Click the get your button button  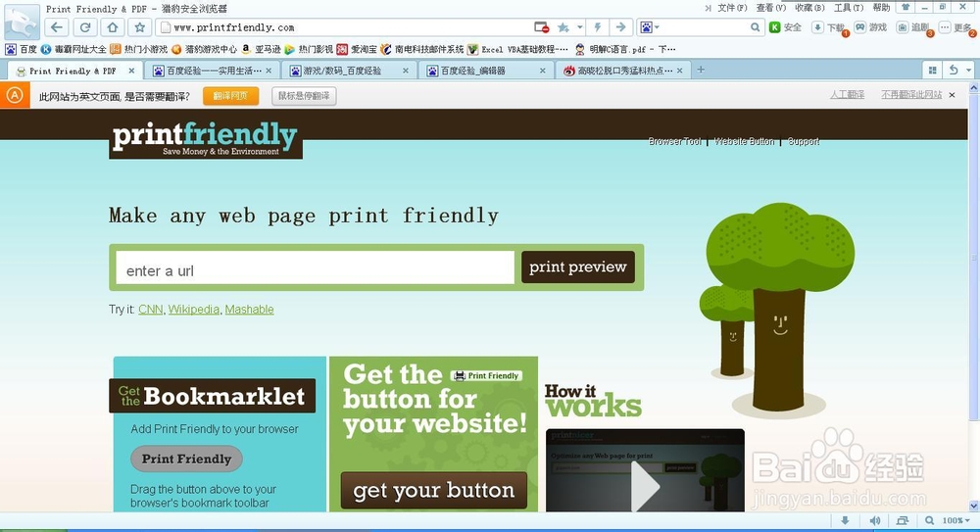pyautogui.click(x=434, y=490)
